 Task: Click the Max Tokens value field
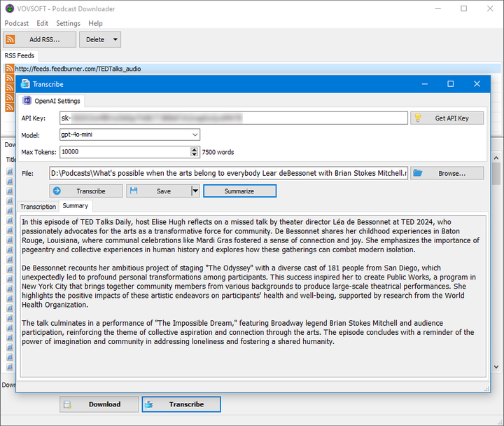[125, 152]
